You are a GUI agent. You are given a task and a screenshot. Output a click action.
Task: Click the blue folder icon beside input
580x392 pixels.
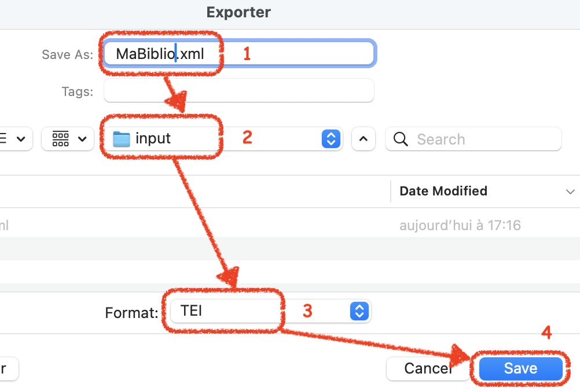(122, 139)
